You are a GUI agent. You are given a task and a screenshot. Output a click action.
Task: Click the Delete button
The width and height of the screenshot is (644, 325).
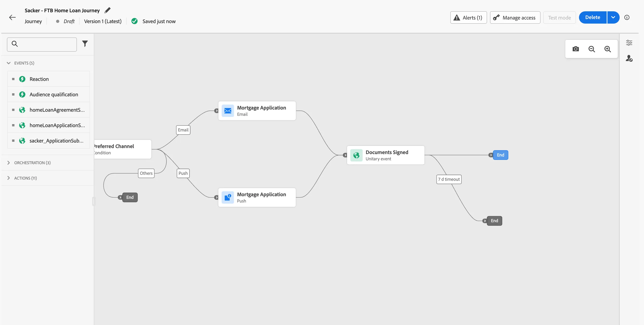592,17
